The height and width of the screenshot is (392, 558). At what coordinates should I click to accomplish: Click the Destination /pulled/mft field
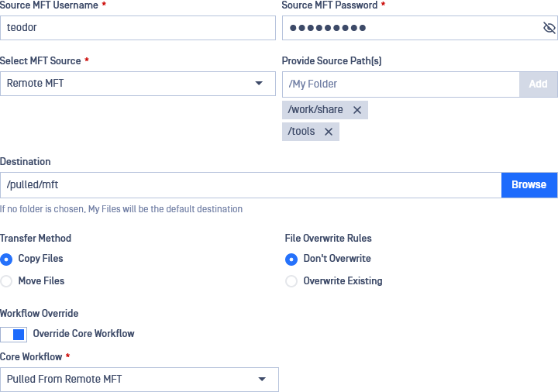[251, 185]
